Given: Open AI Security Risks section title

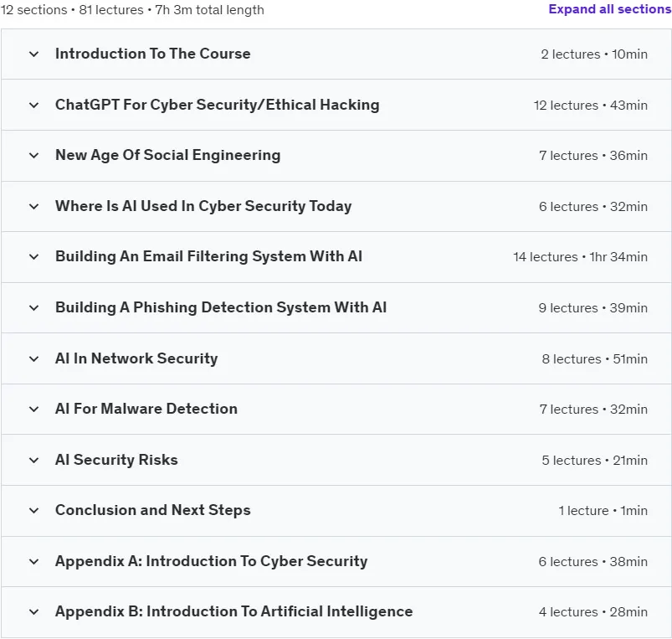Looking at the screenshot, I should (116, 460).
